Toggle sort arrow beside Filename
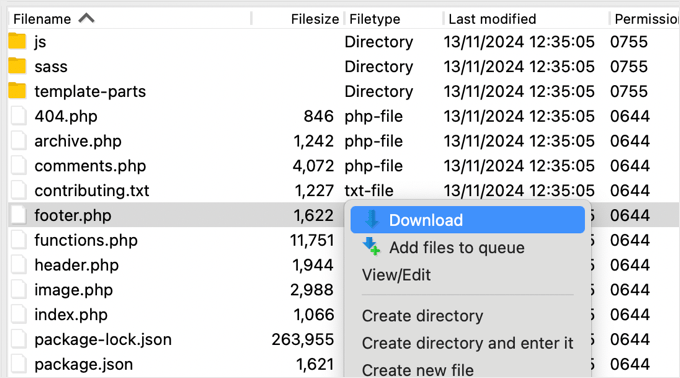Viewport: 680px width, 378px height. [86, 18]
